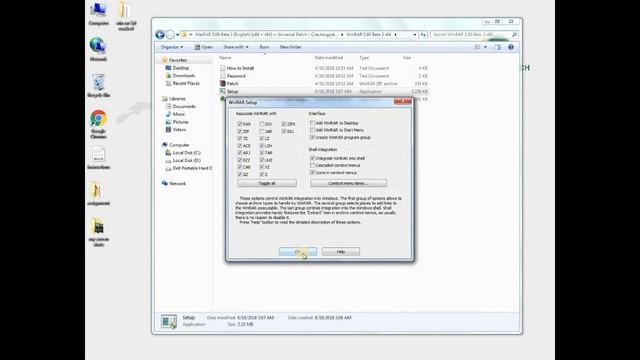Refresh the Explorer address bar

[423, 35]
